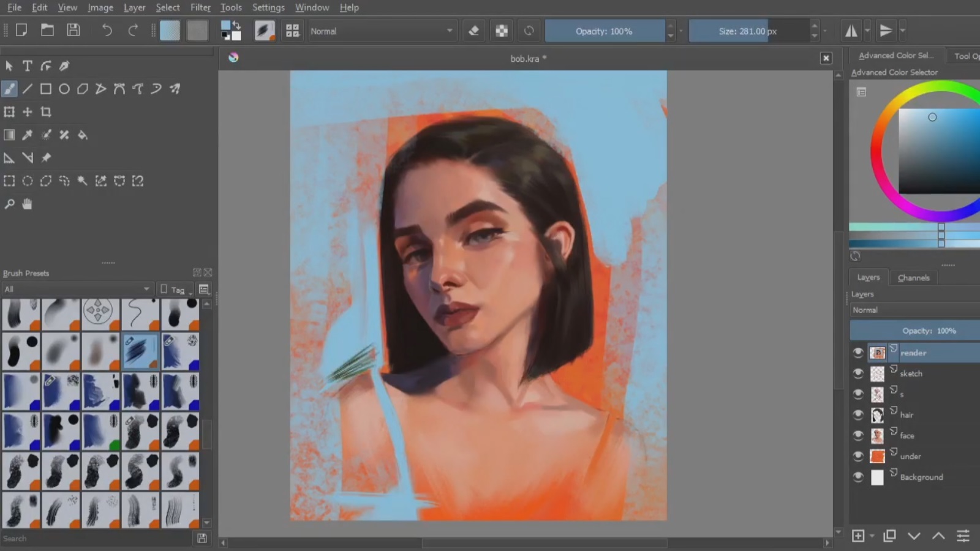Switch to the Tool Options tab
This screenshot has height=551, width=980.
pyautogui.click(x=965, y=56)
